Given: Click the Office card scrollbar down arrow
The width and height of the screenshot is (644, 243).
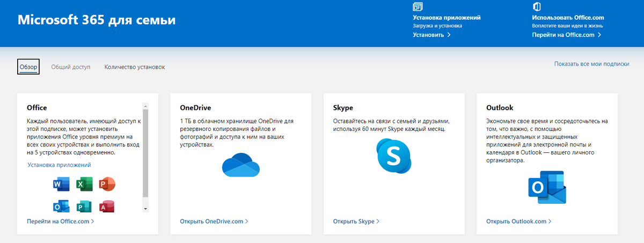Looking at the screenshot, I should (145, 209).
